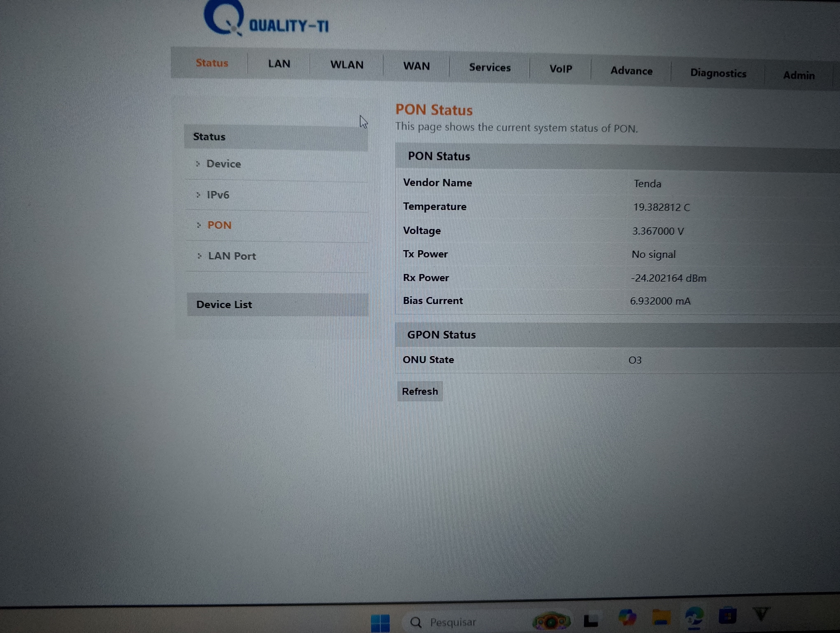This screenshot has width=840, height=633.
Task: Open the IPv6 status page
Action: [218, 195]
